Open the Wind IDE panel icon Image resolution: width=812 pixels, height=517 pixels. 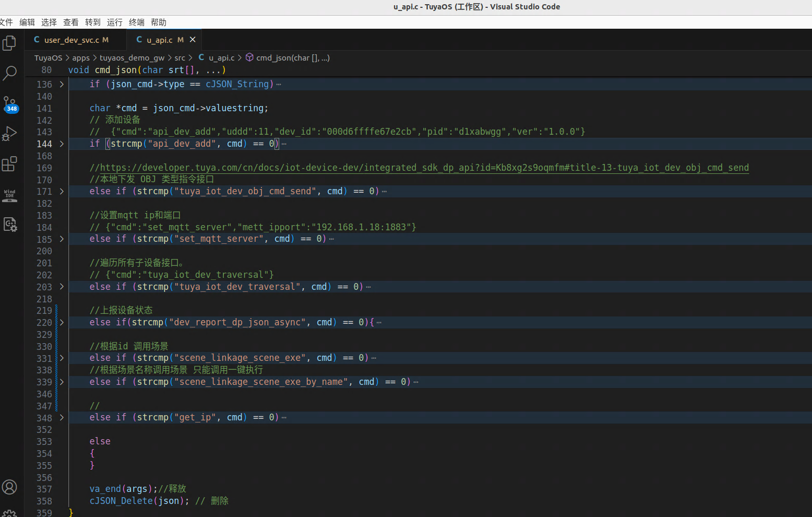tap(9, 195)
